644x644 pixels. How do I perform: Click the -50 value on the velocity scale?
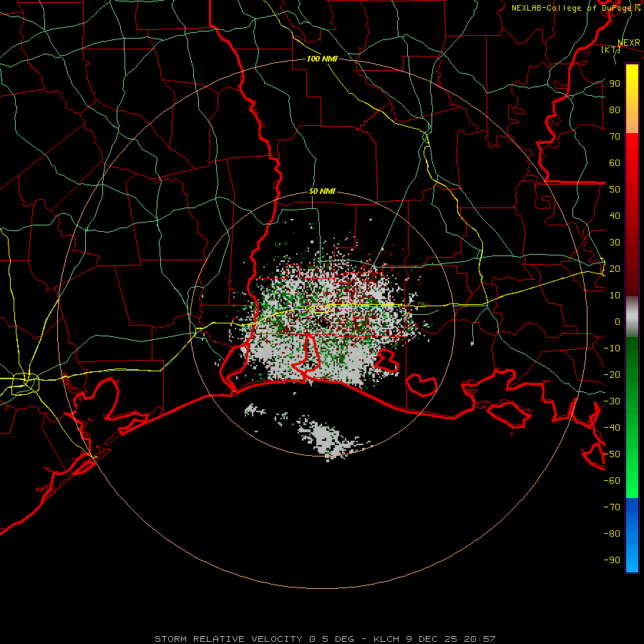tap(612, 454)
